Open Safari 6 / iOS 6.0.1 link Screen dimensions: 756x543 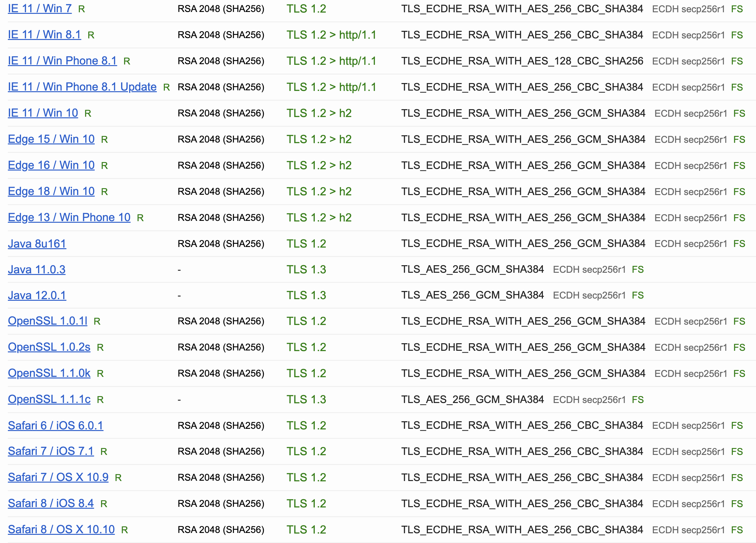[x=55, y=425]
